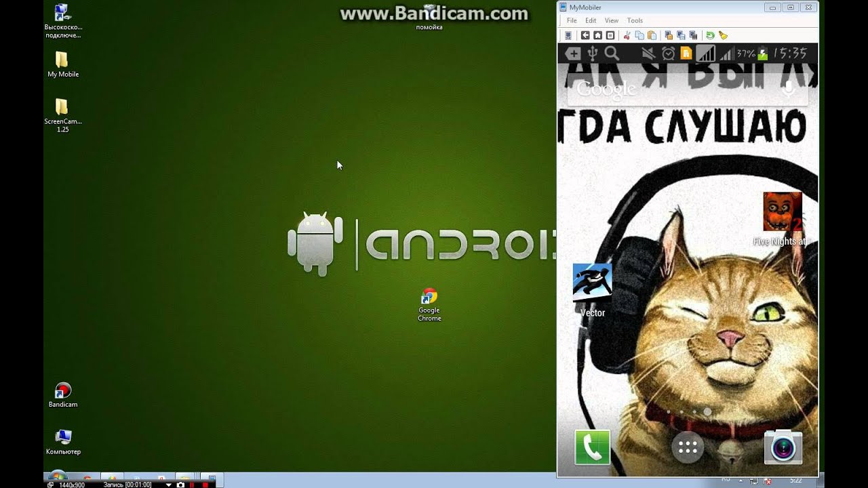Launch Five Nights at Freddy's 2 app
Viewport: 868px width, 488px height.
(x=782, y=218)
